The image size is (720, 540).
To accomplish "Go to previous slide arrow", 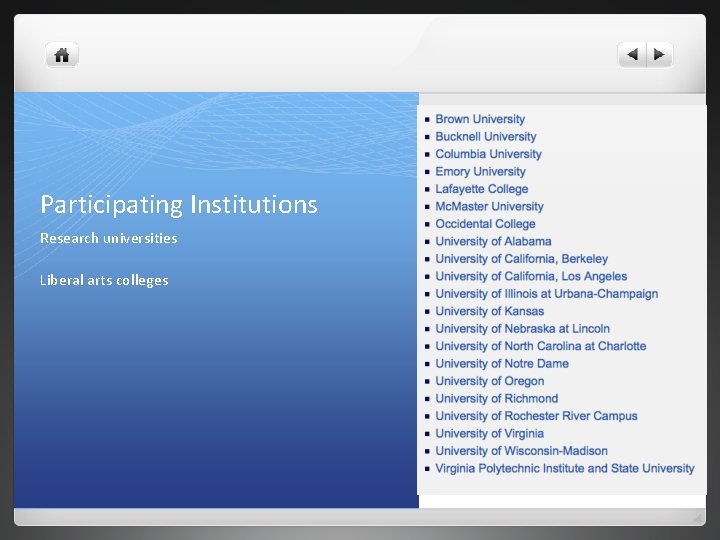I will pos(632,55).
